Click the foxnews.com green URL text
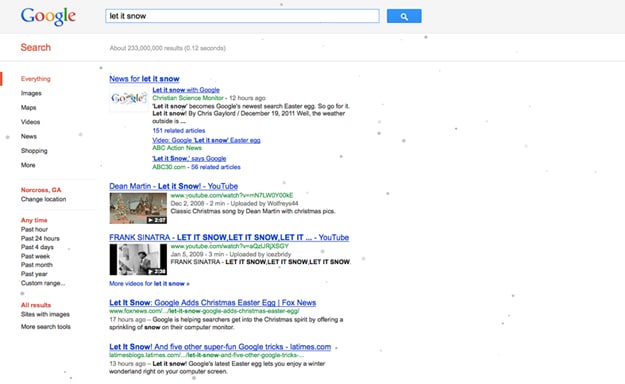This screenshot has width=625, height=384. (x=204, y=311)
